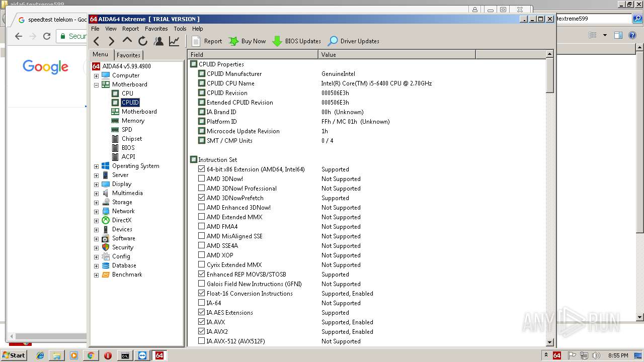644x362 pixels.
Task: Switch to the Menu tab
Action: pyautogui.click(x=100, y=54)
